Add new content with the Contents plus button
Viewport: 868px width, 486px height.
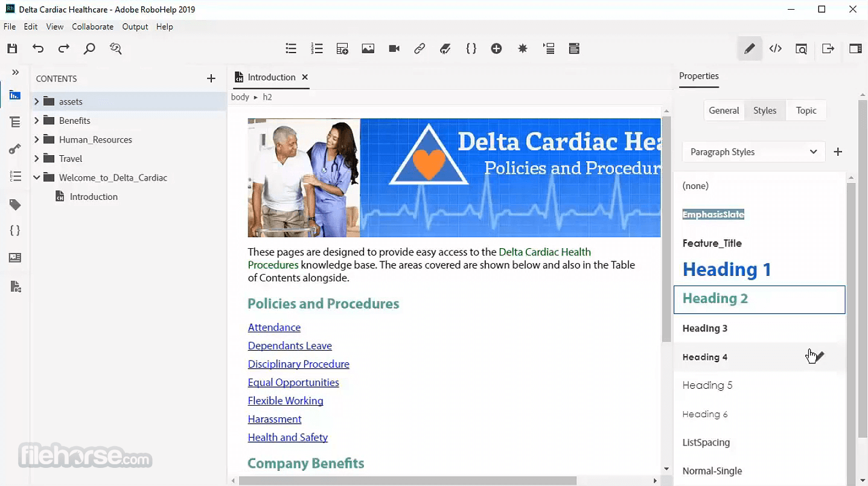point(211,78)
